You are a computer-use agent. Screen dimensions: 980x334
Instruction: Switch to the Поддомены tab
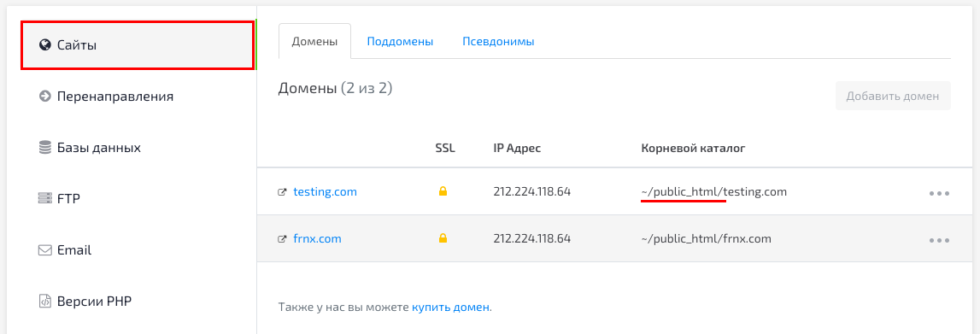pos(400,42)
